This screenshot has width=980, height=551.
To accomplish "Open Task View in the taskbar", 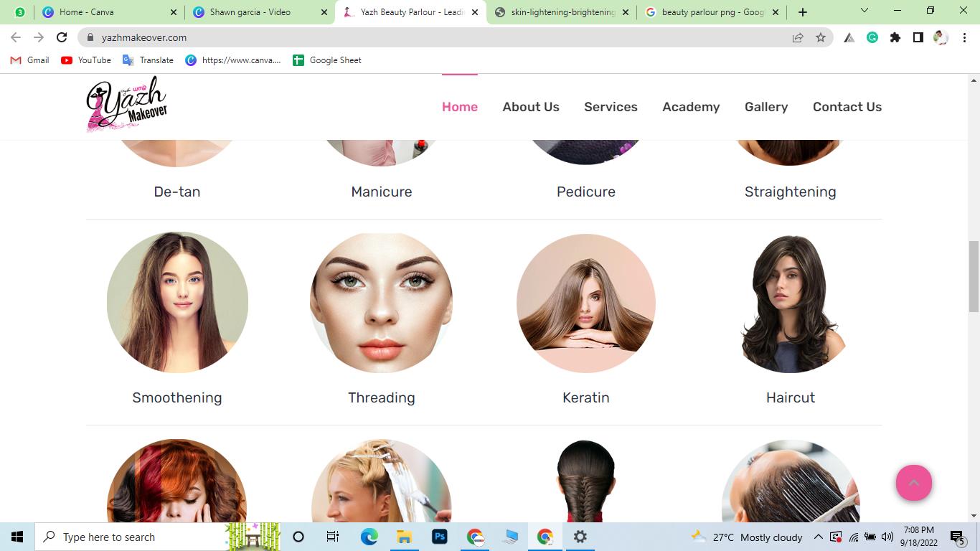I will pos(333,537).
